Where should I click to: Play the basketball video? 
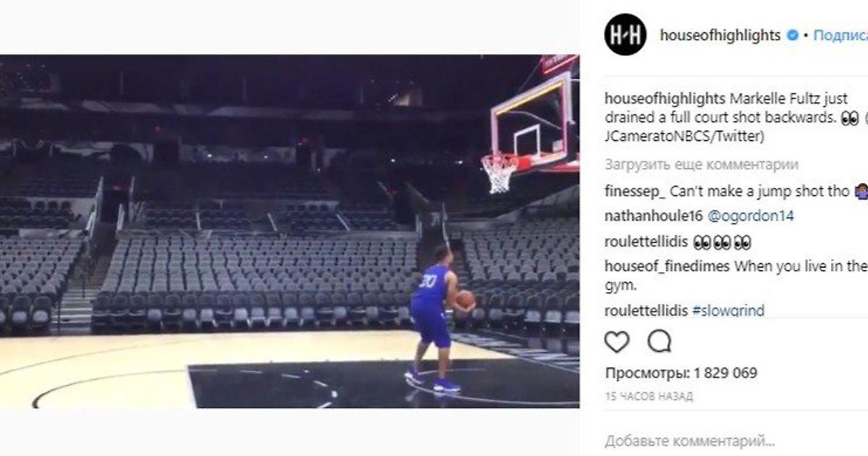289,232
